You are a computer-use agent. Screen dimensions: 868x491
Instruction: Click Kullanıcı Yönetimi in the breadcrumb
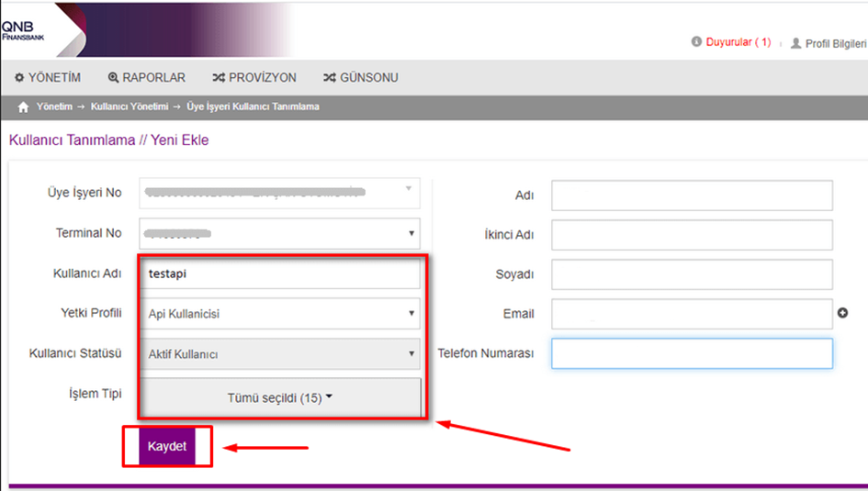tap(129, 107)
